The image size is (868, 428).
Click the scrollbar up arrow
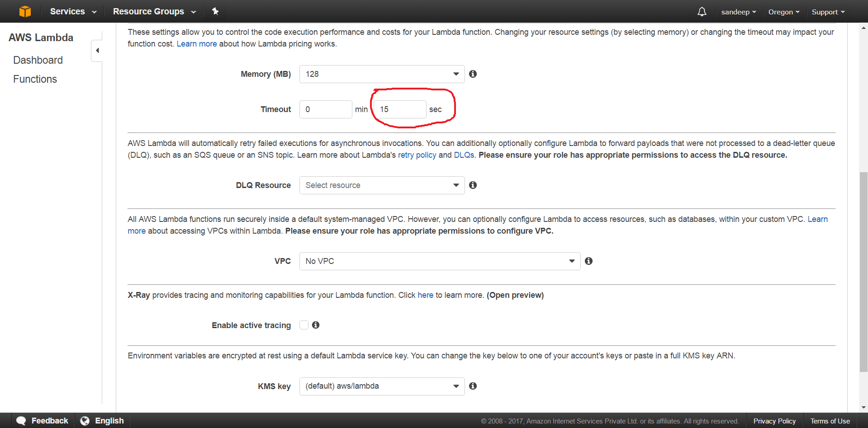[x=863, y=28]
